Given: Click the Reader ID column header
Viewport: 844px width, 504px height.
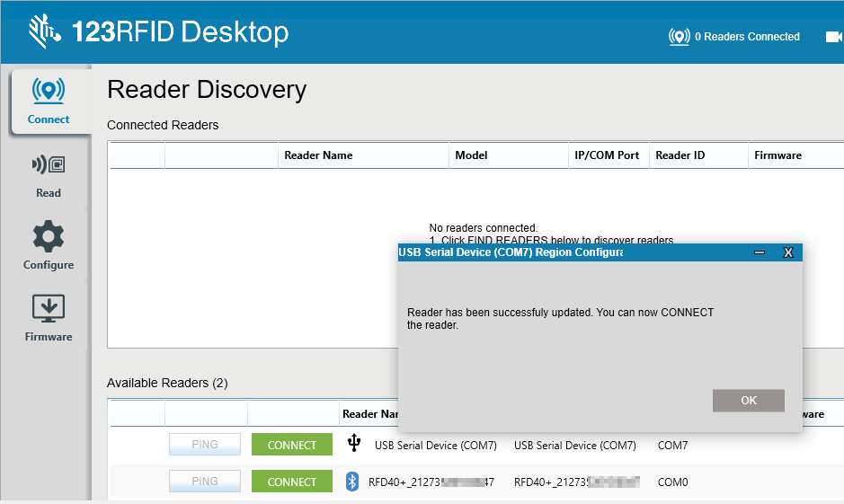Looking at the screenshot, I should [680, 155].
